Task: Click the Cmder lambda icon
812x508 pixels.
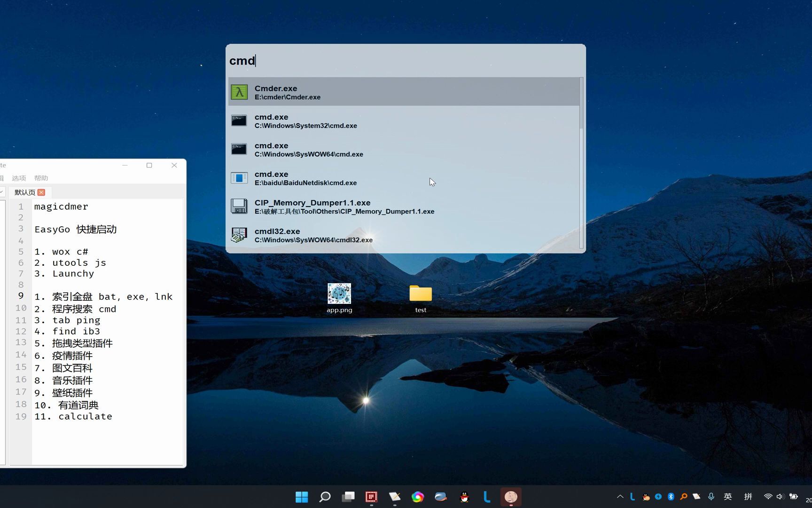Action: tap(239, 92)
